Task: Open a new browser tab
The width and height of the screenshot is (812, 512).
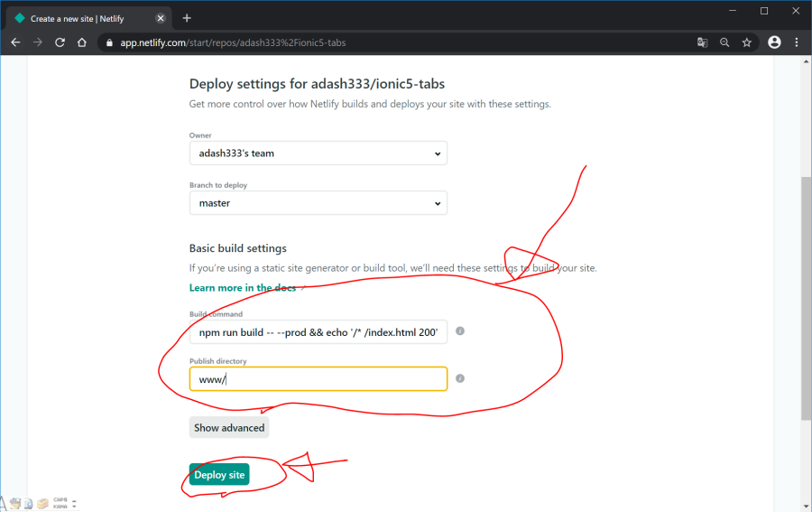Action: 187,17
